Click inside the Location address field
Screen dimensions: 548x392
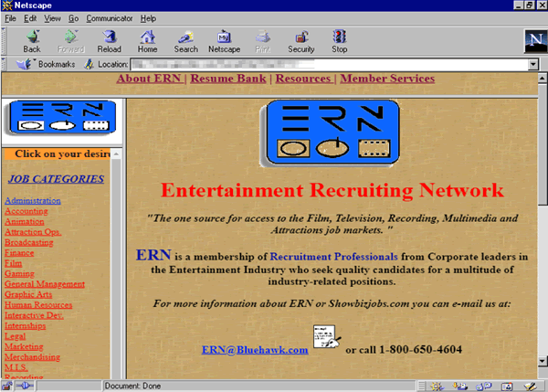(329, 65)
